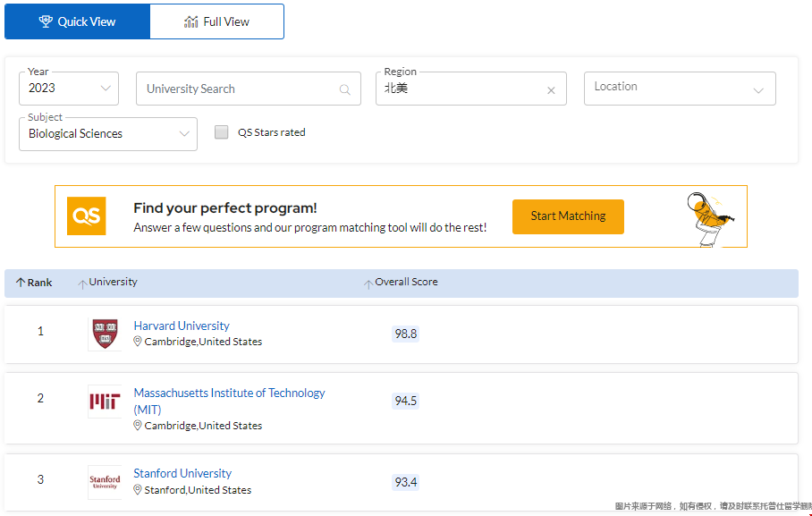812x516 pixels.
Task: Switch to the Full View tab
Action: 216,21
